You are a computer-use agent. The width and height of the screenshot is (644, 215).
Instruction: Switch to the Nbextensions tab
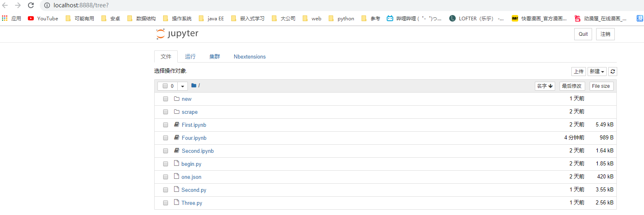(250, 56)
